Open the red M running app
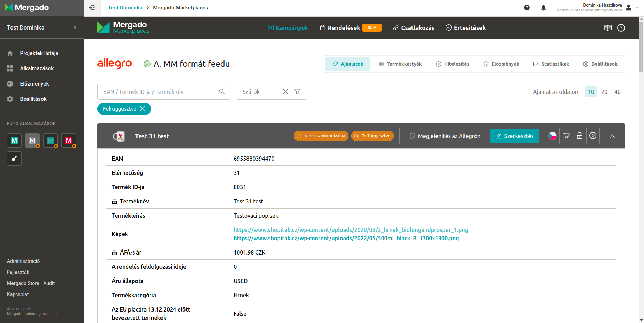Viewport: 644px width, 323px height. pyautogui.click(x=69, y=140)
